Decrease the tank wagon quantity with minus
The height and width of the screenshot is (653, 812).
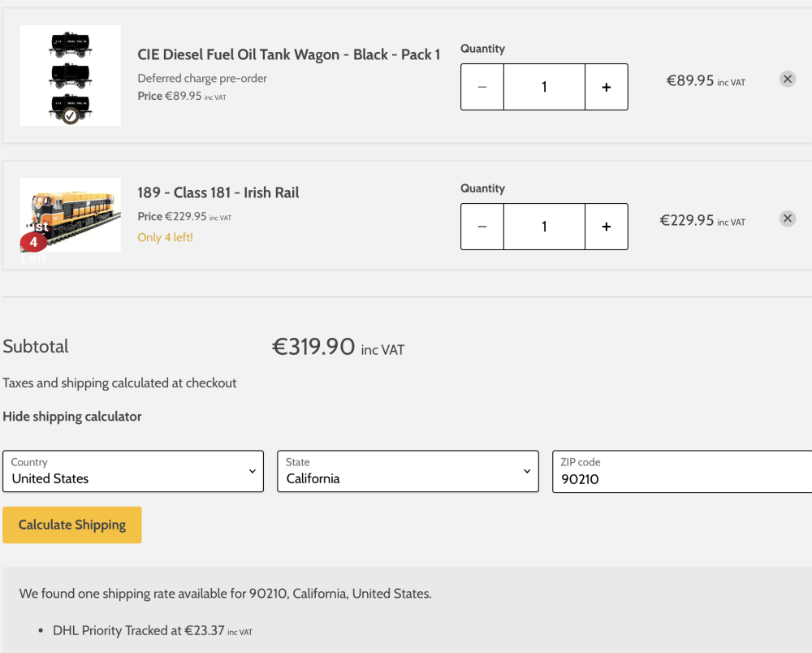(482, 87)
